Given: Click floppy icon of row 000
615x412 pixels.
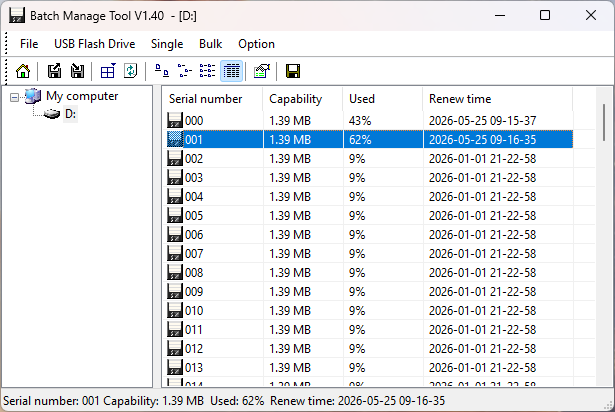Looking at the screenshot, I should click(175, 120).
